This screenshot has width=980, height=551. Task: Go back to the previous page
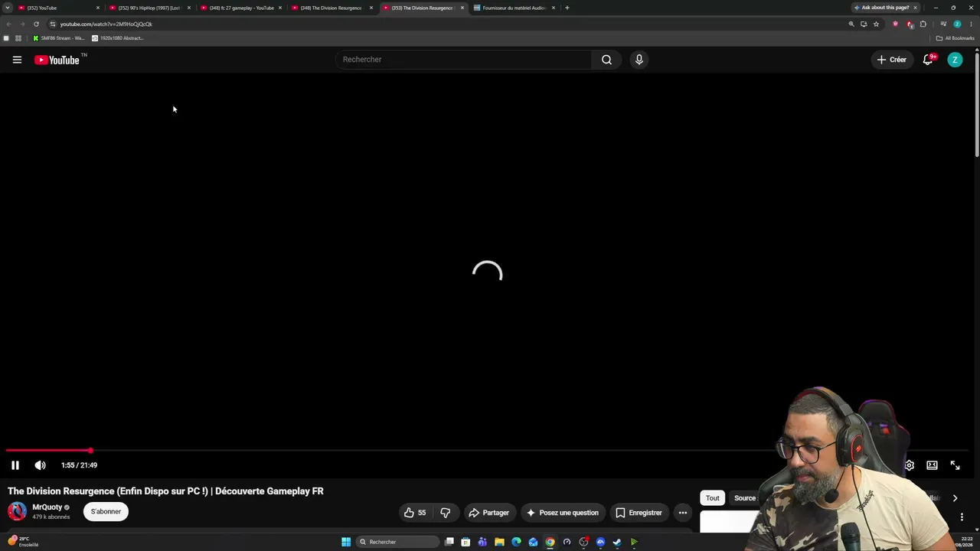click(x=9, y=24)
